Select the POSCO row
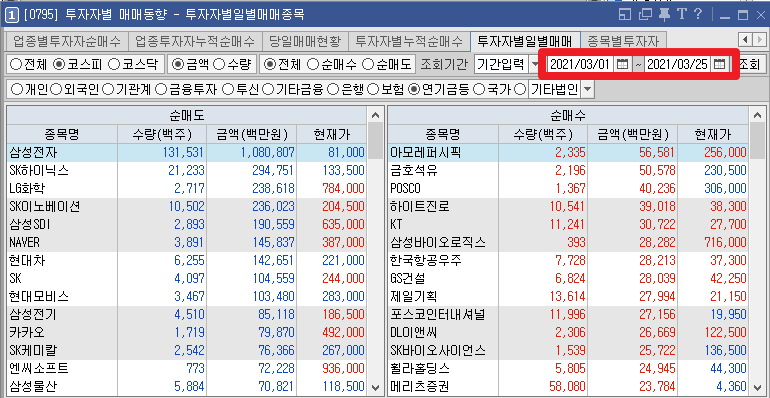The height and width of the screenshot is (398, 770). pos(568,189)
